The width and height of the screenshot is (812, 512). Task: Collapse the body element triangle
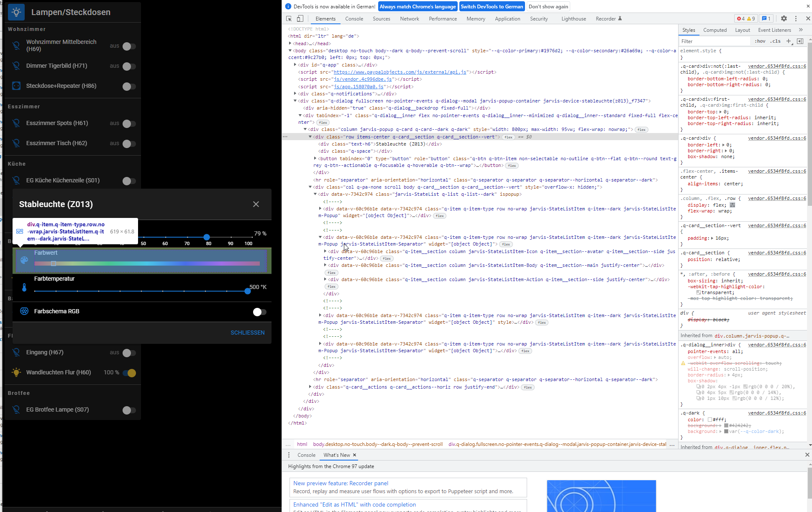(x=290, y=51)
